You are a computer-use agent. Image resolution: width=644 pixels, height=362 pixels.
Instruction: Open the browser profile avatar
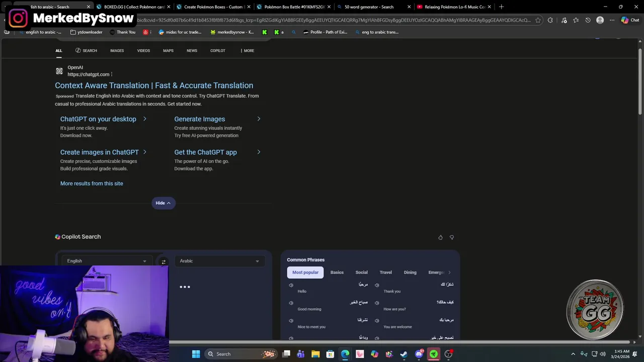(x=600, y=20)
